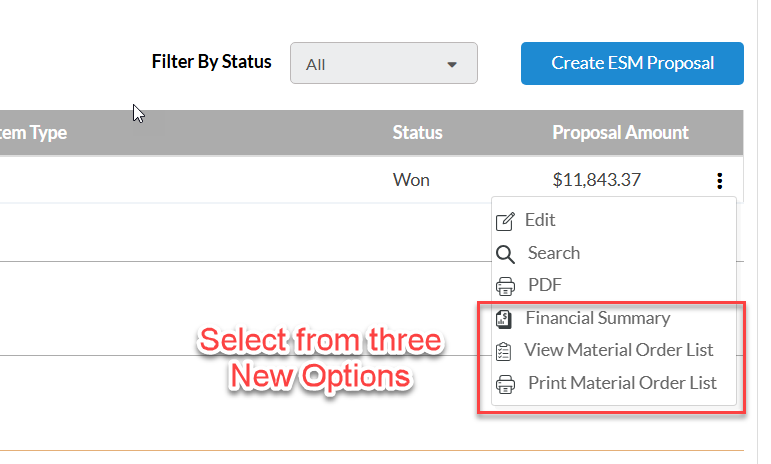Click the Print Material Order printer icon

pyautogui.click(x=505, y=384)
